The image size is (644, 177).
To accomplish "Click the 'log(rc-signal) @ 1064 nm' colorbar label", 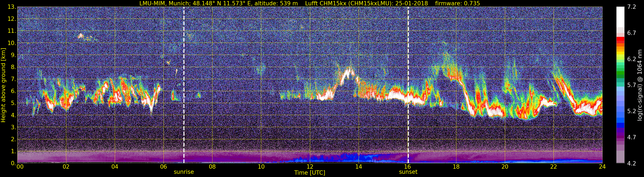I will coord(639,85).
